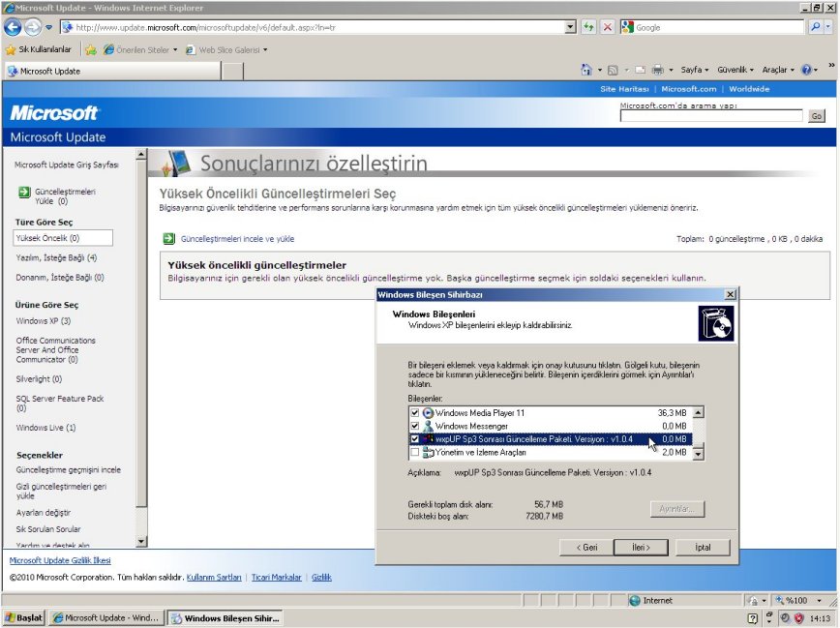Screen dimensions: 840x628
Task: Open the Windows XP (3) sidebar link
Action: pos(44,321)
